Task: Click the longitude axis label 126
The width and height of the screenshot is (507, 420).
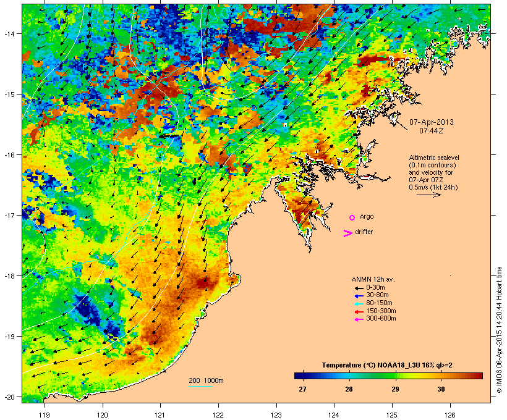Action: (450, 415)
